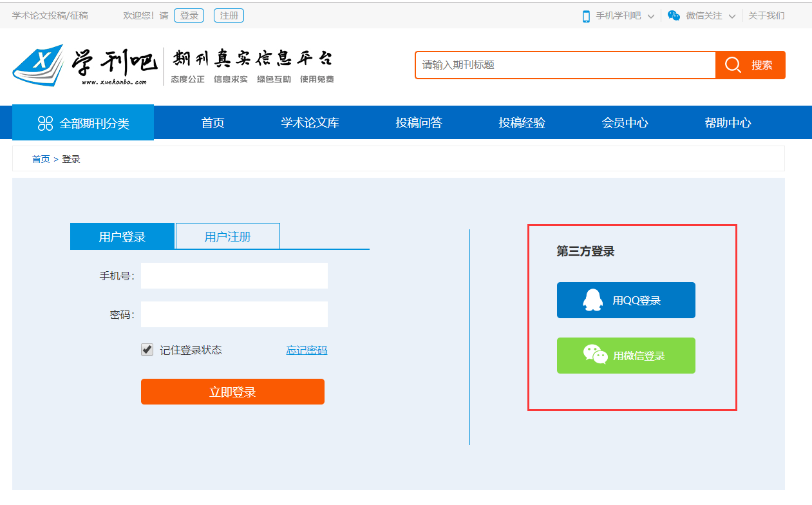Focus the 密码 input field
The image size is (812, 505).
click(x=234, y=314)
